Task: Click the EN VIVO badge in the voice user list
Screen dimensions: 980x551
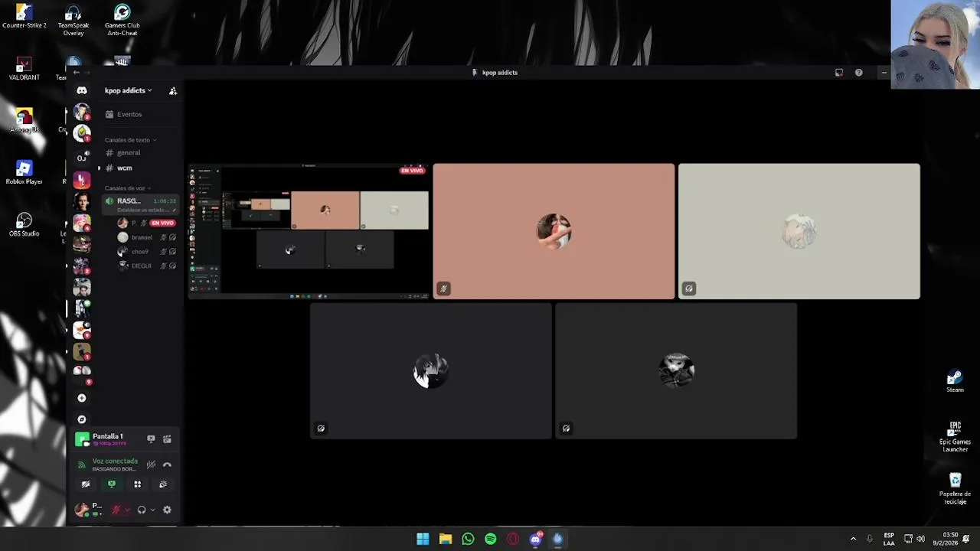Action: click(x=162, y=223)
